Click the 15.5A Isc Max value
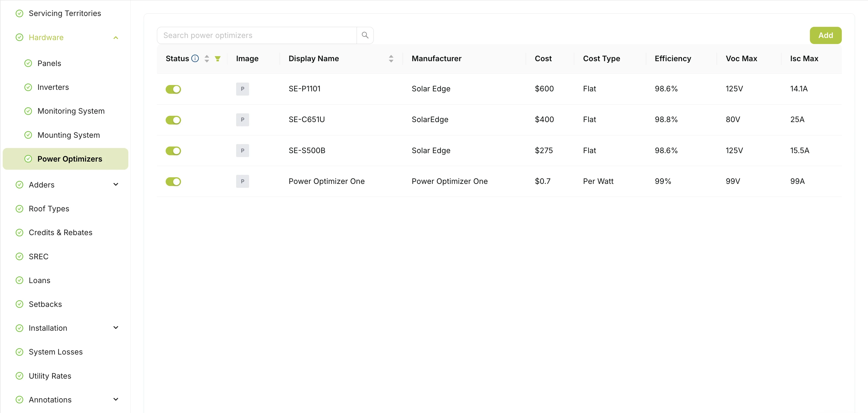Image resolution: width=868 pixels, height=413 pixels. [800, 150]
